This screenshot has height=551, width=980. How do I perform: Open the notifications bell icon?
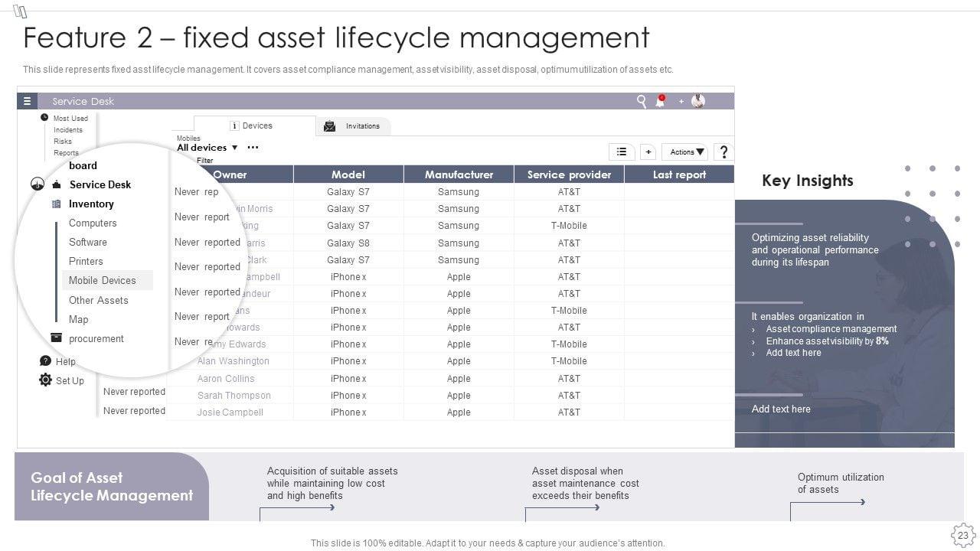coord(660,101)
